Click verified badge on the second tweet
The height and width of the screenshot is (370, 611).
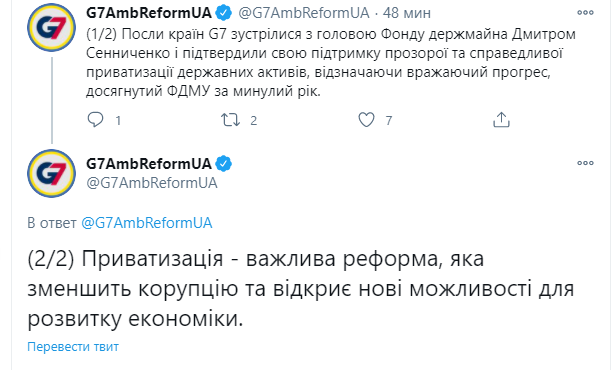point(224,164)
